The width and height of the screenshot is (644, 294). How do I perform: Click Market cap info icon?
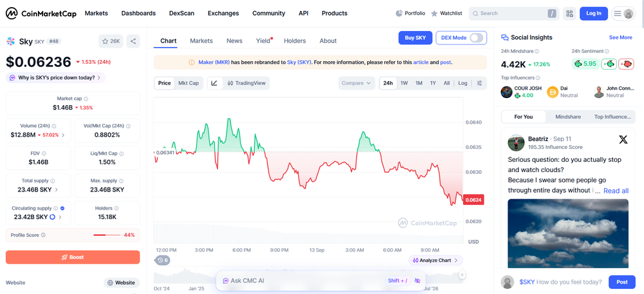[86, 99]
